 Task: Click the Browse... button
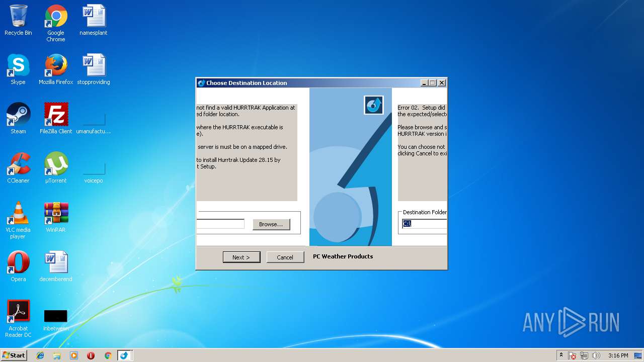click(271, 224)
